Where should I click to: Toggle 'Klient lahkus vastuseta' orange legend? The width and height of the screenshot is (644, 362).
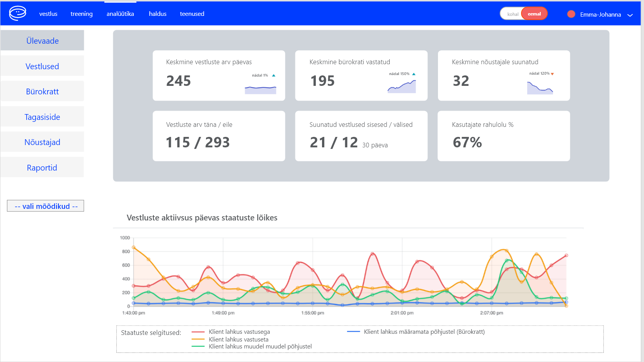pyautogui.click(x=230, y=339)
